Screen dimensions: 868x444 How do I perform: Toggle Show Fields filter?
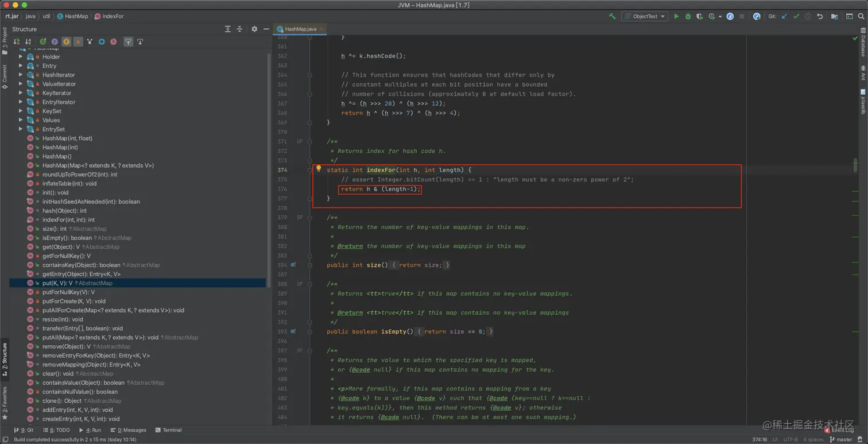click(67, 41)
